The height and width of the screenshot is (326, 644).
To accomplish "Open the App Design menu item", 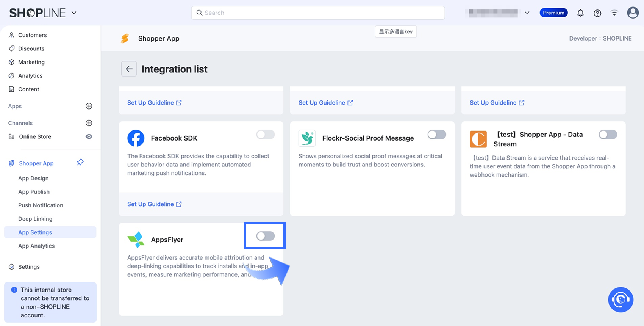I will [33, 178].
